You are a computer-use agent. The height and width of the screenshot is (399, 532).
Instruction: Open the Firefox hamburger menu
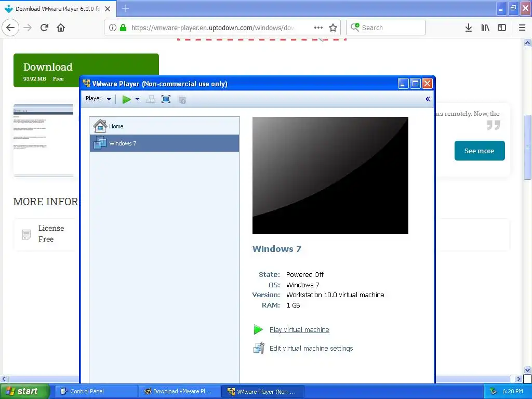click(x=522, y=28)
